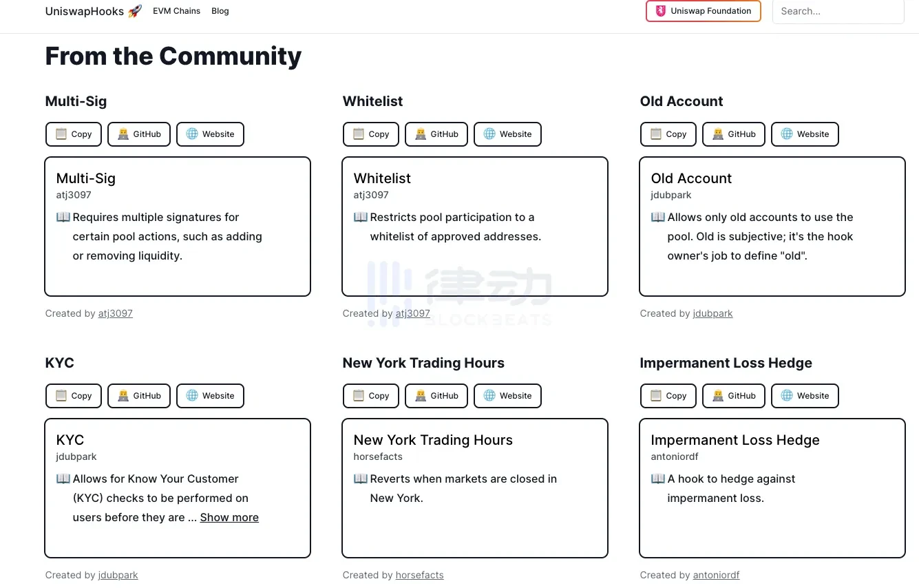Click the jdubpark link under Old Account
919x588 pixels.
[712, 313]
